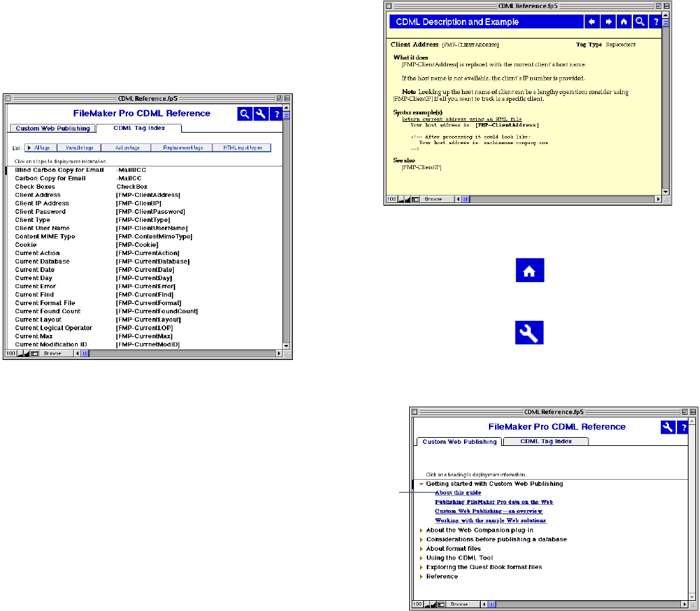
Task: Expand Using the CDML Tool heading
Action: click(421, 558)
